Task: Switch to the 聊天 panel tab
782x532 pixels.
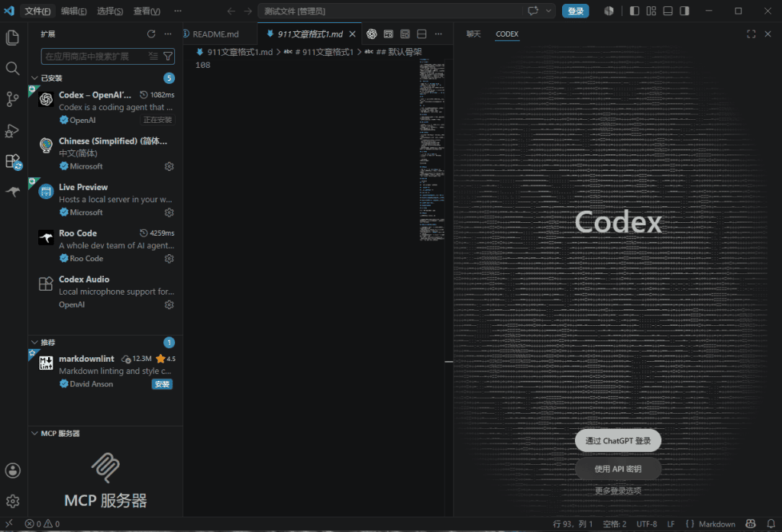Action: tap(473, 34)
